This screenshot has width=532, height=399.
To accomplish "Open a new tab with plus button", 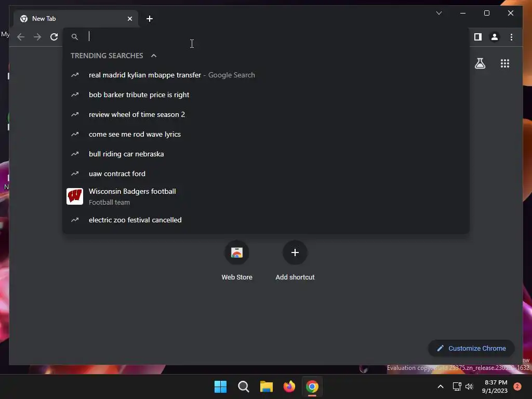I will (150, 19).
